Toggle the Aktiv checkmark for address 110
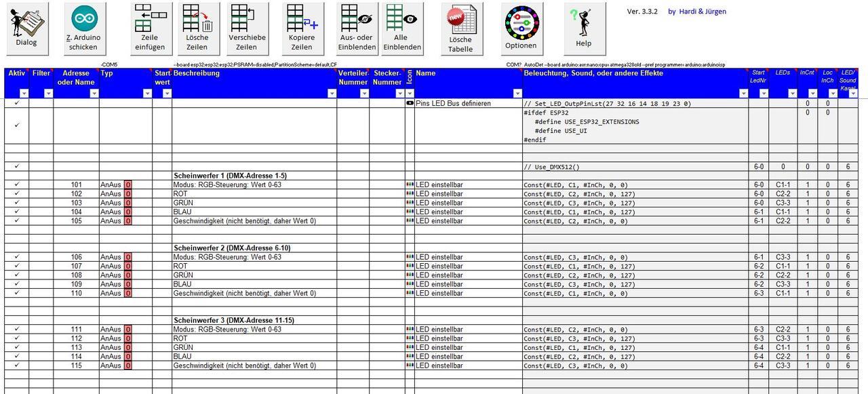 (x=16, y=293)
